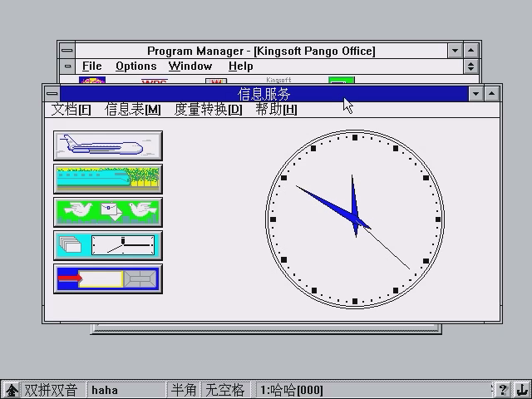Open the 信息表[M] menu

pos(133,110)
